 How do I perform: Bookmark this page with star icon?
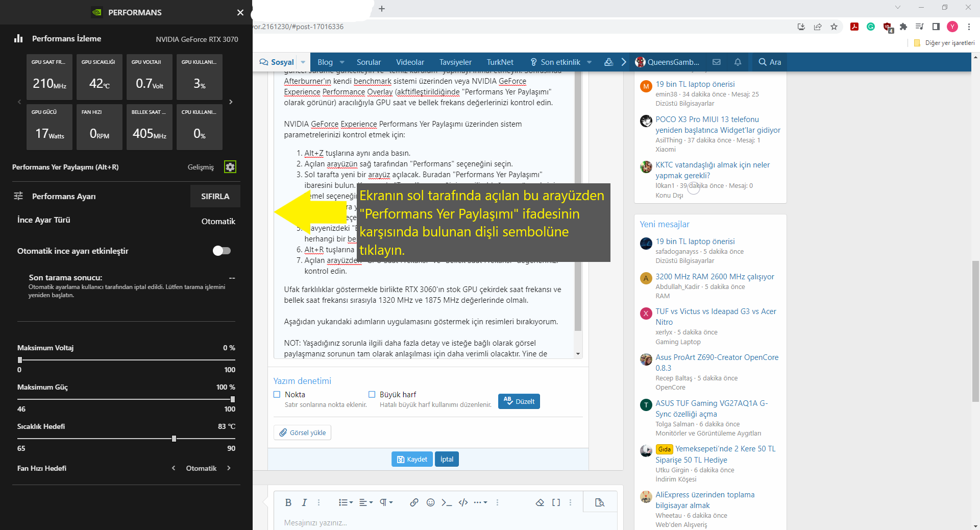click(x=834, y=27)
